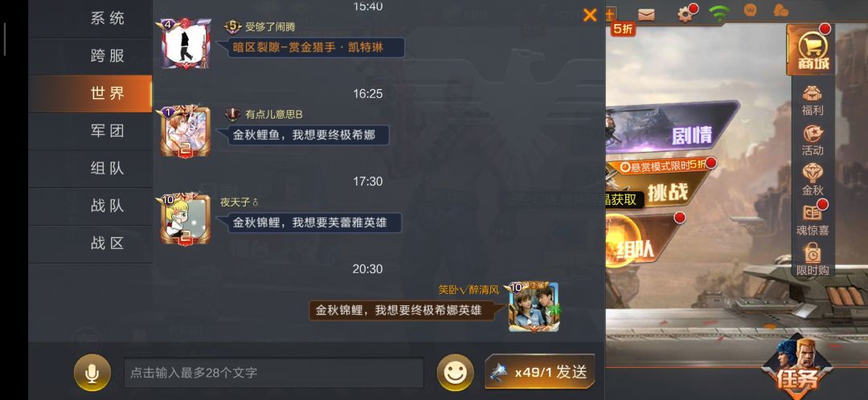Open the mail envelope icon
The height and width of the screenshot is (400, 868).
(646, 15)
